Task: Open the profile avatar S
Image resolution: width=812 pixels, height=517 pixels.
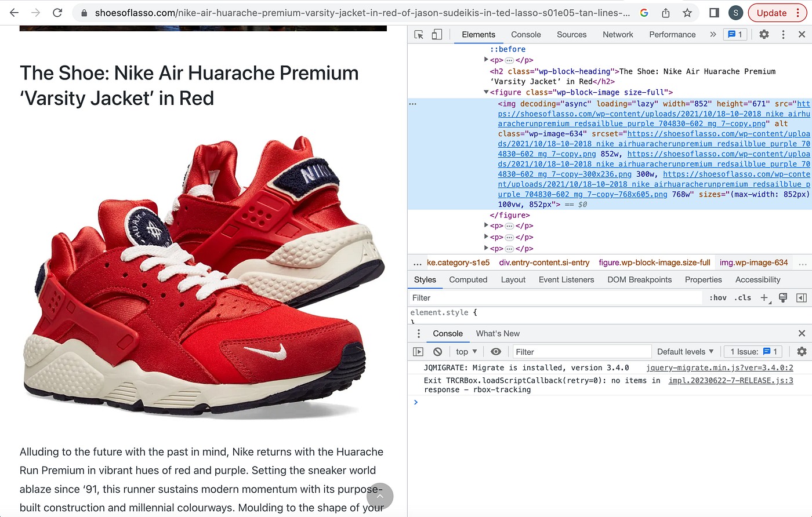Action: [736, 13]
